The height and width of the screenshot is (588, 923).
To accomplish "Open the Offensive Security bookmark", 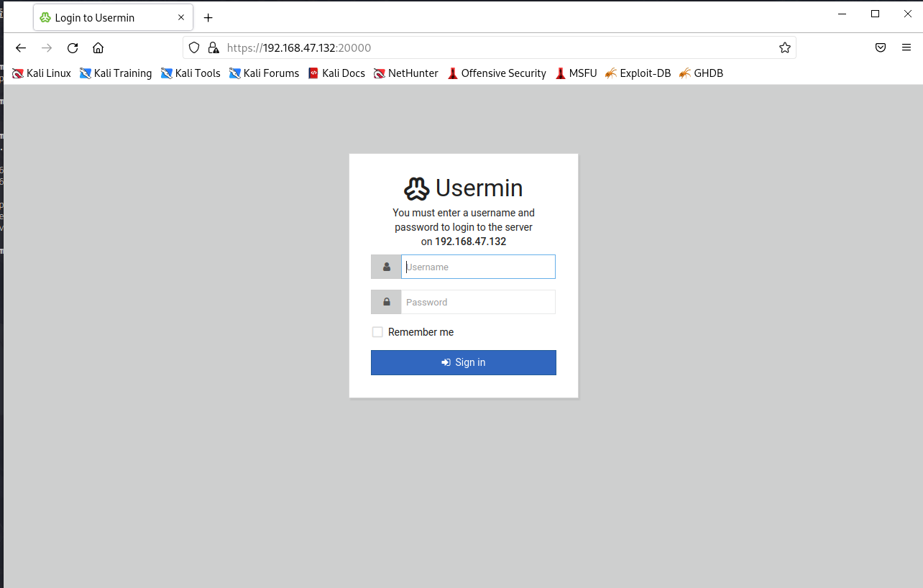I will point(497,73).
